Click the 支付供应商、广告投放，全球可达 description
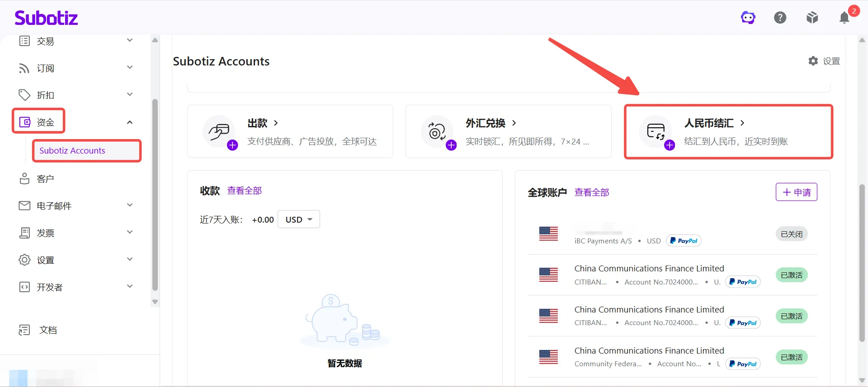Screen dimensions: 868x387 pos(312,141)
